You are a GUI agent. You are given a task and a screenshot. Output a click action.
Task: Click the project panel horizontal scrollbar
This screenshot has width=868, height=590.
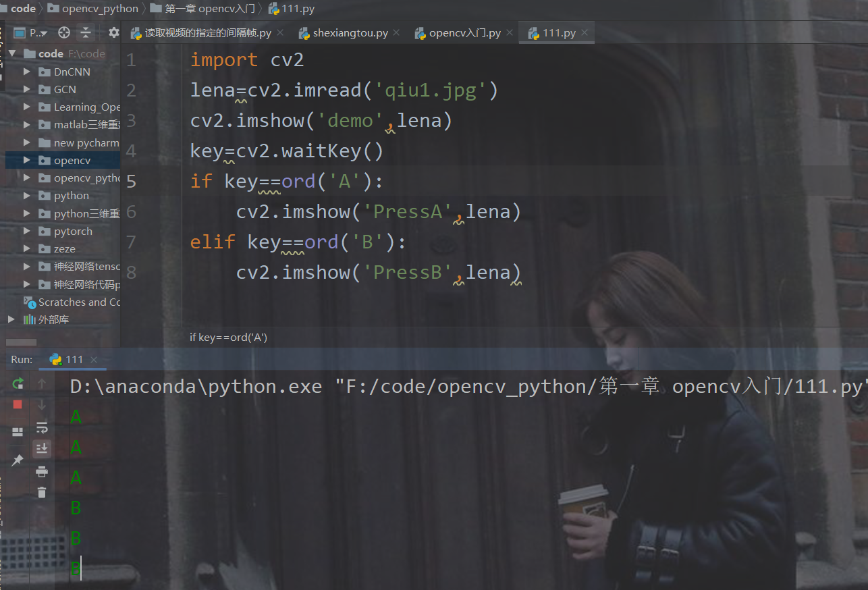[21, 342]
